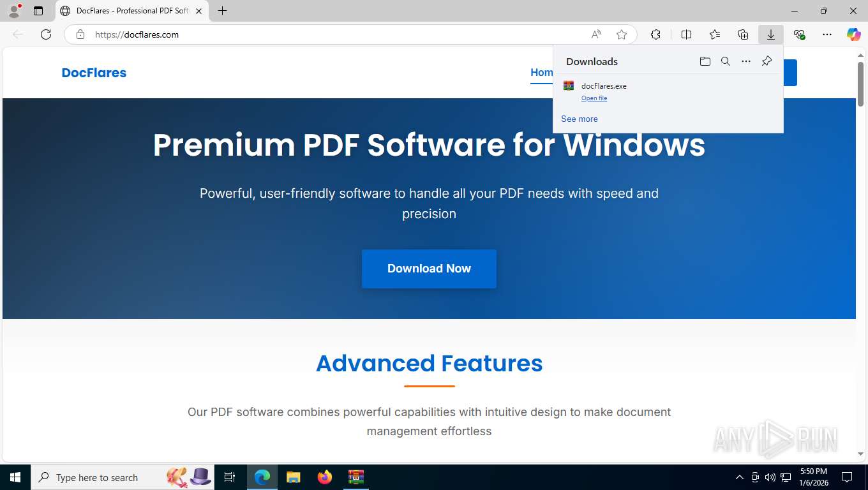
Task: Click the Download Now button
Action: (x=429, y=269)
